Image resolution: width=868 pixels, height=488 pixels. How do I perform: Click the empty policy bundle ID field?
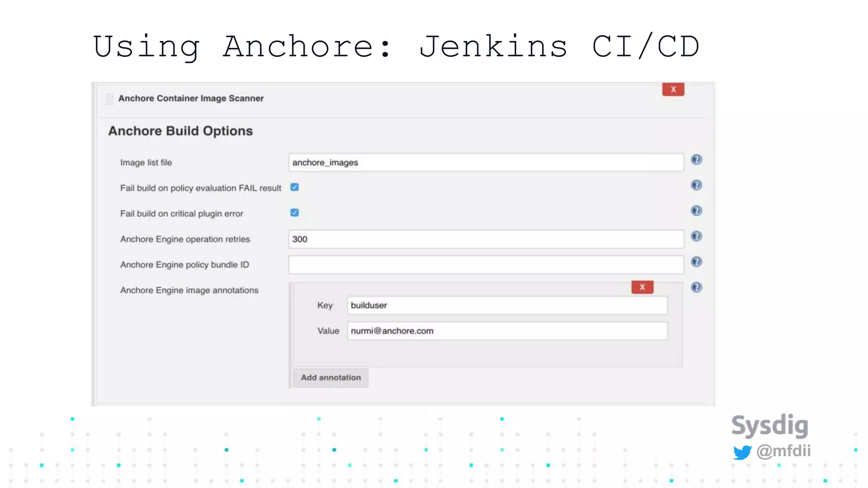pos(486,265)
